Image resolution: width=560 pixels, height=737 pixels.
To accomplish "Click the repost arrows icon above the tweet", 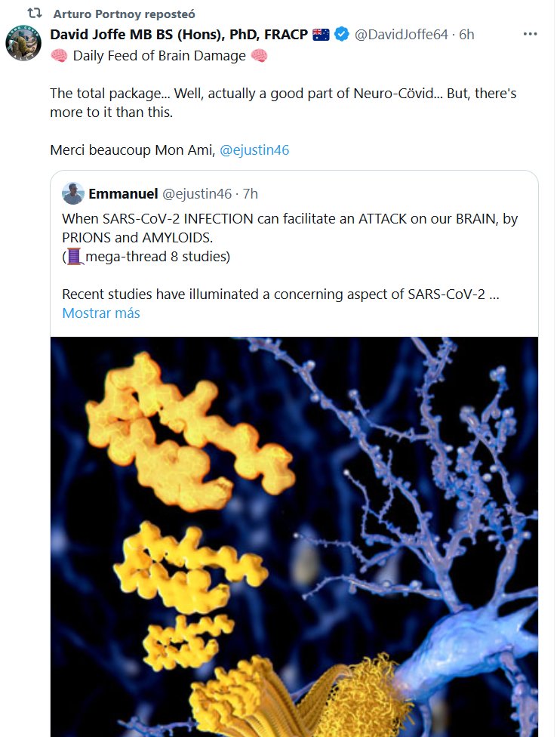I will pyautogui.click(x=34, y=14).
